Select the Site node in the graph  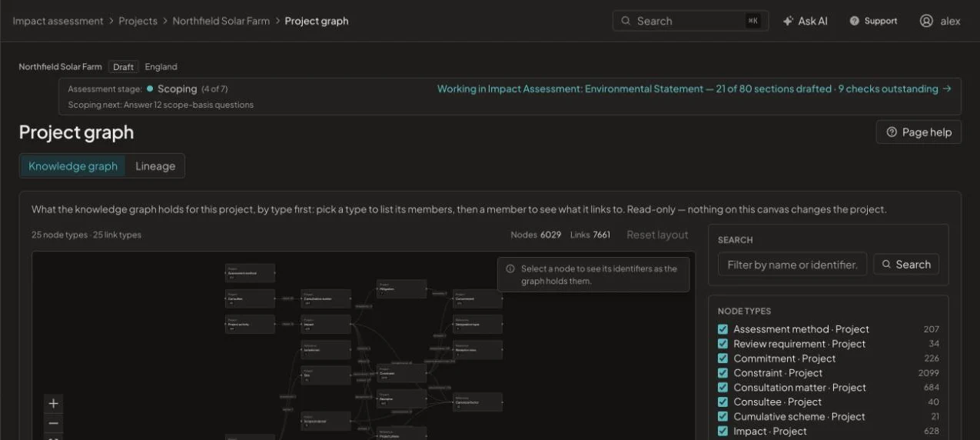point(326,375)
